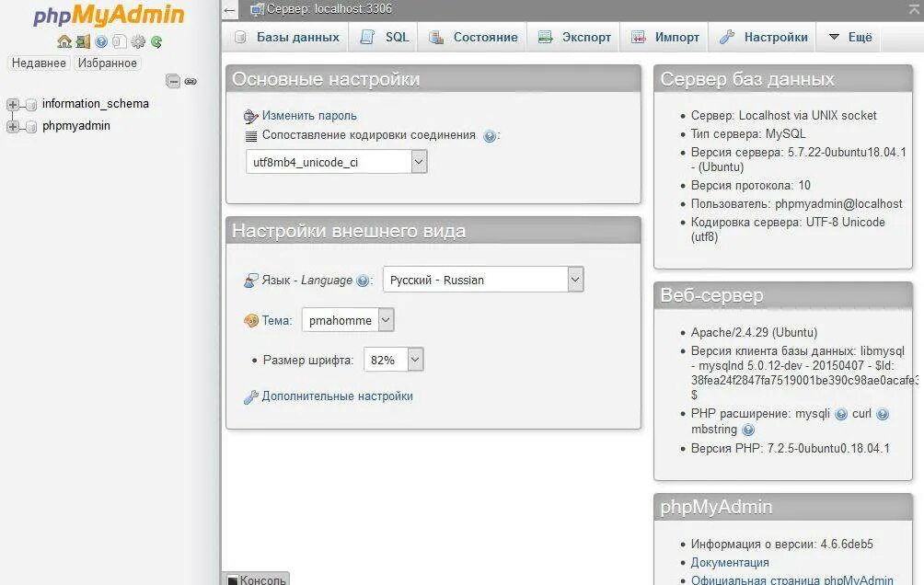
Task: Click the help icon next to collation label
Action: point(489,136)
